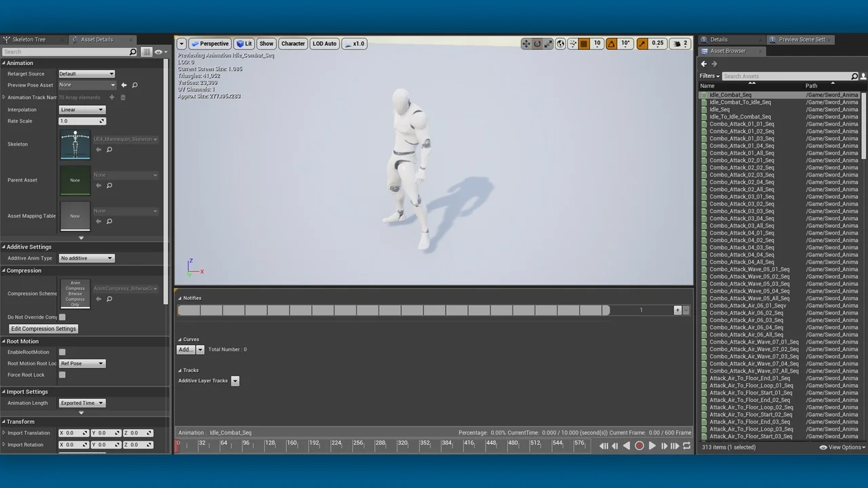Viewport: 868px width, 488px height.
Task: Open the Interpolation dropdown set to Linear
Action: tap(82, 110)
